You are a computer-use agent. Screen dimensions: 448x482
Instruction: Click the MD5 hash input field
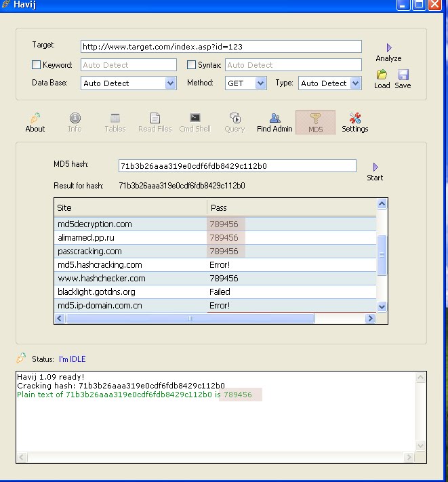tap(237, 166)
